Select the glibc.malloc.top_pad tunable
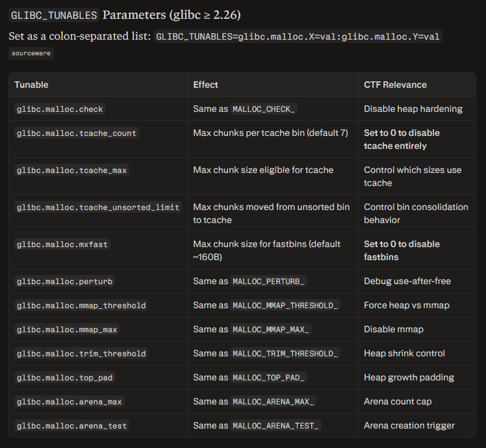 click(x=65, y=378)
